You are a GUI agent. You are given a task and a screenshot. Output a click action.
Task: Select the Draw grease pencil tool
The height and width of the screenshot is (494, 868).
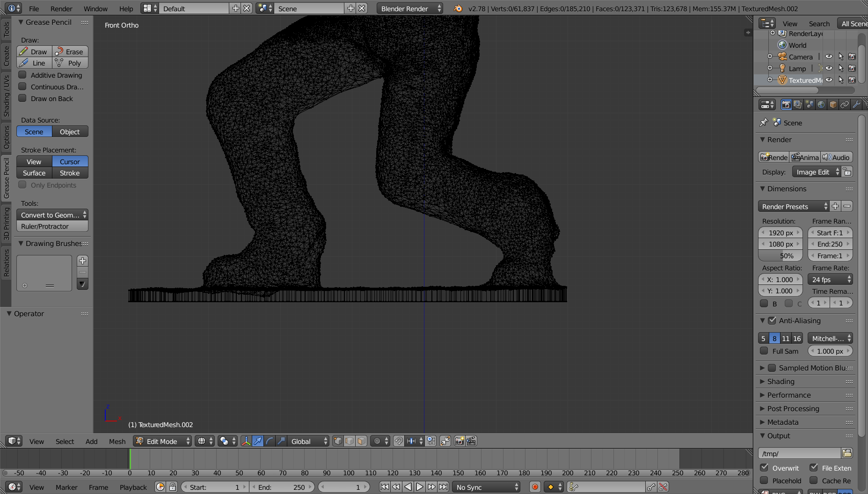pyautogui.click(x=34, y=51)
